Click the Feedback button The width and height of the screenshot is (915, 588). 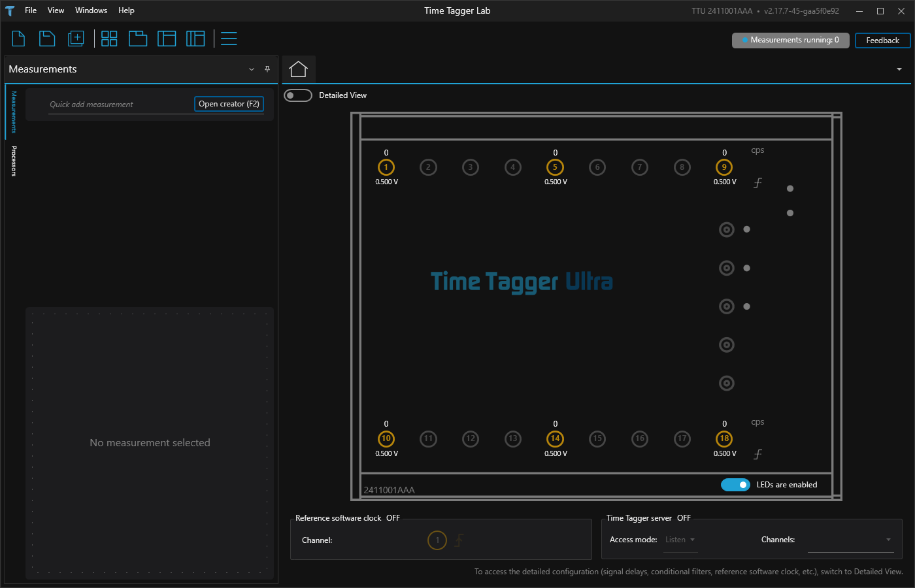point(882,41)
